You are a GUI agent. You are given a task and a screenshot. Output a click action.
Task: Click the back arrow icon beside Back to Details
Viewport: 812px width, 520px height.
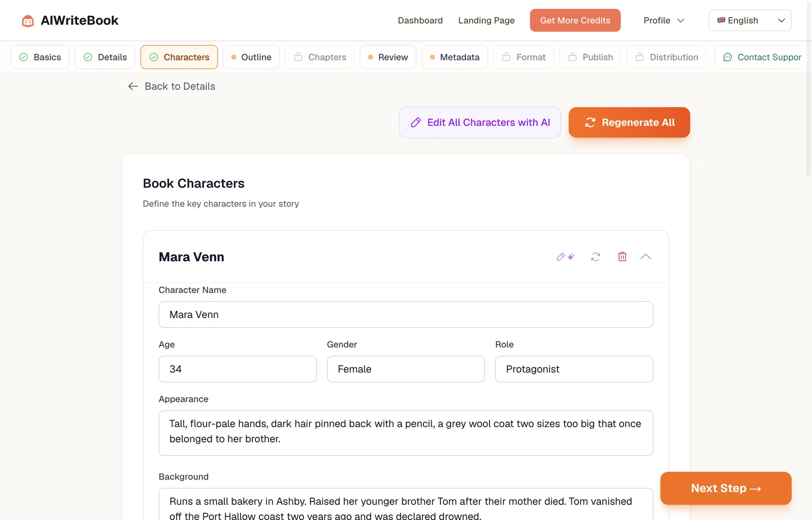pyautogui.click(x=133, y=86)
